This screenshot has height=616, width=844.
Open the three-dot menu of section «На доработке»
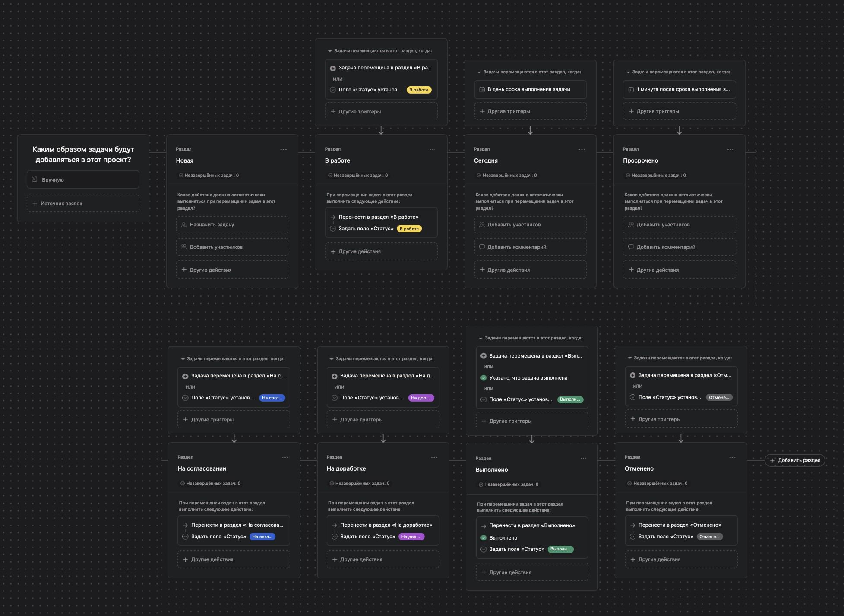434,457
